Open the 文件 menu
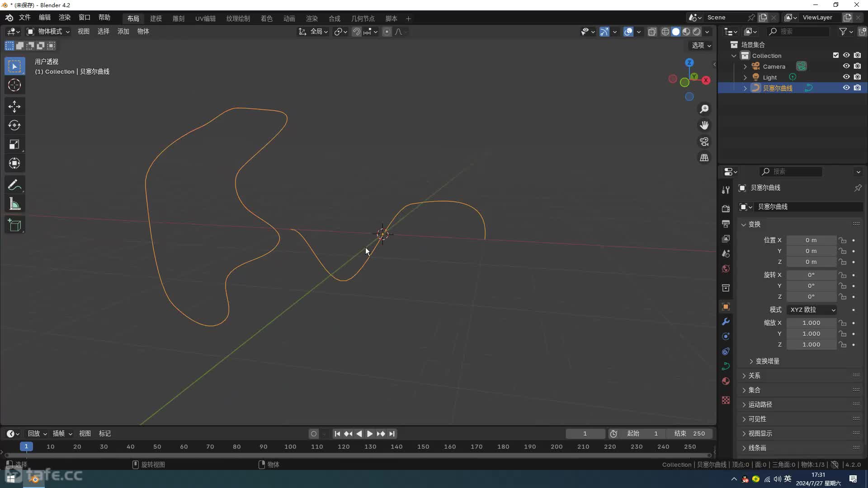The image size is (868, 488). coord(24,17)
